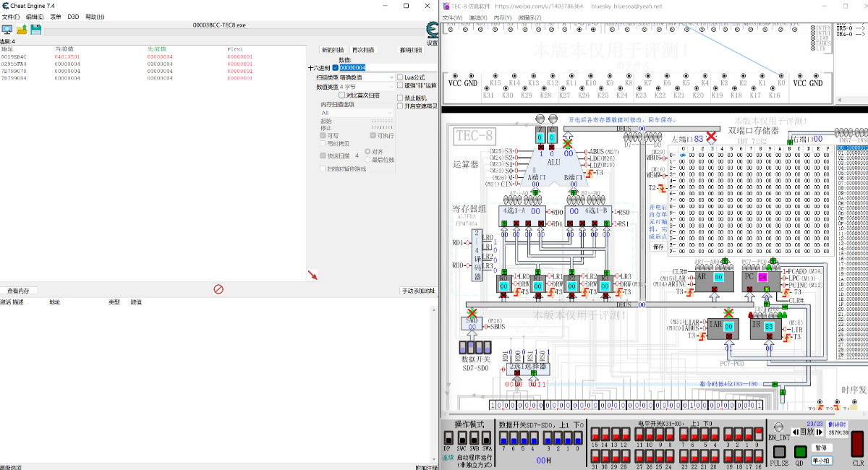Open the process list in Cheat Engine
Image resolution: width=868 pixels, height=470 pixels.
(7, 30)
